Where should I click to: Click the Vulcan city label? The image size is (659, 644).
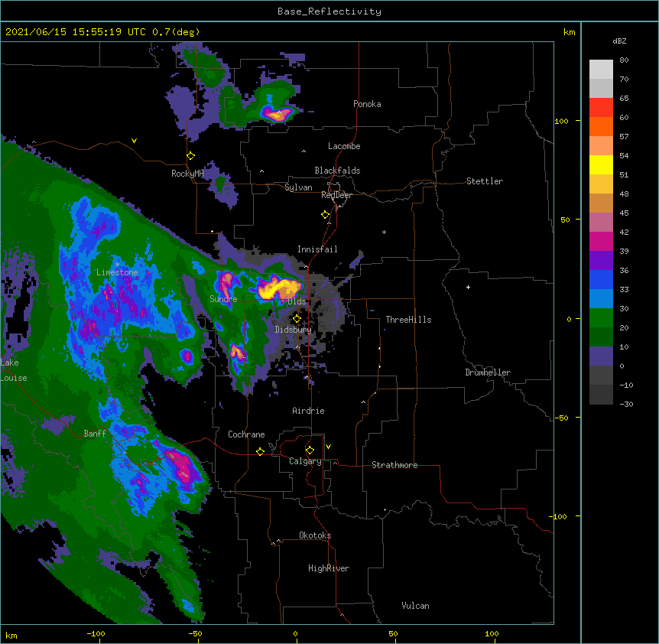click(x=415, y=606)
